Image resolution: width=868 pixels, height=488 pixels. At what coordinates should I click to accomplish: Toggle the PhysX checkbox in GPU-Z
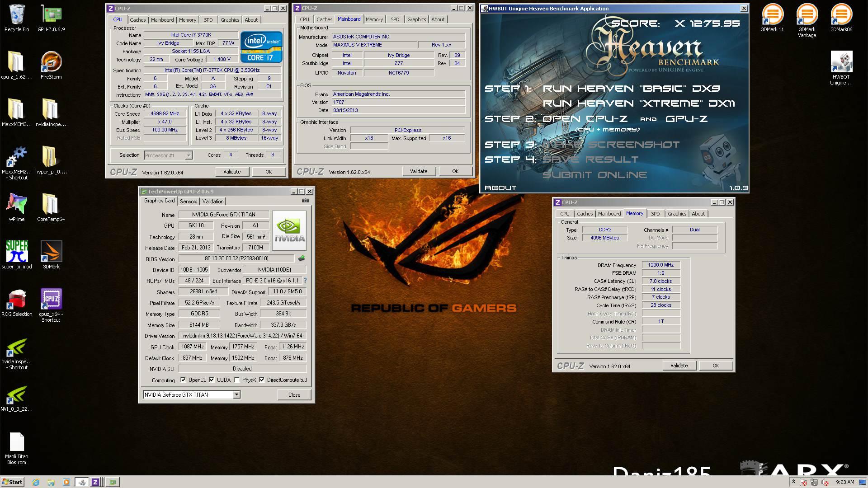(x=237, y=380)
